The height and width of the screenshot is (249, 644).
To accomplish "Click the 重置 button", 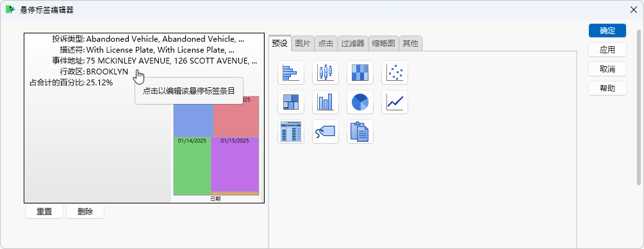I will tap(44, 212).
